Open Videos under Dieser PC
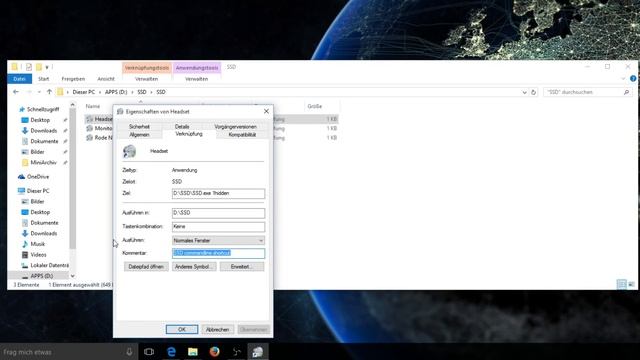 (x=38, y=255)
